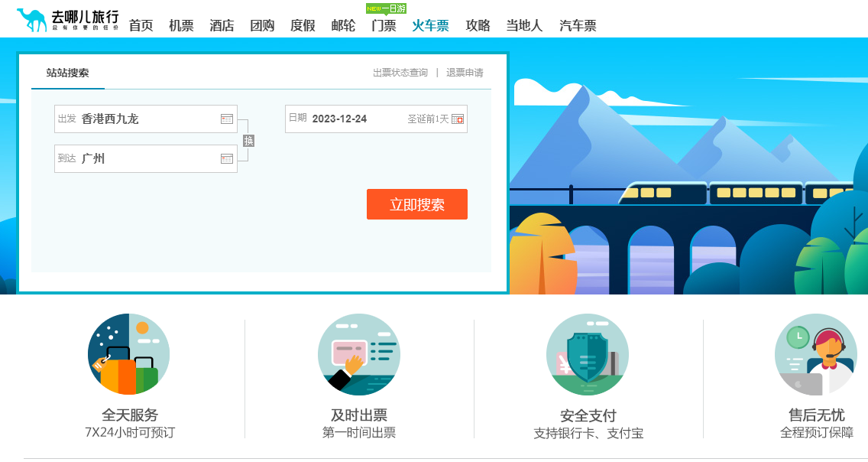
Task: Click the 第一时间出票 text
Action: 359,433
